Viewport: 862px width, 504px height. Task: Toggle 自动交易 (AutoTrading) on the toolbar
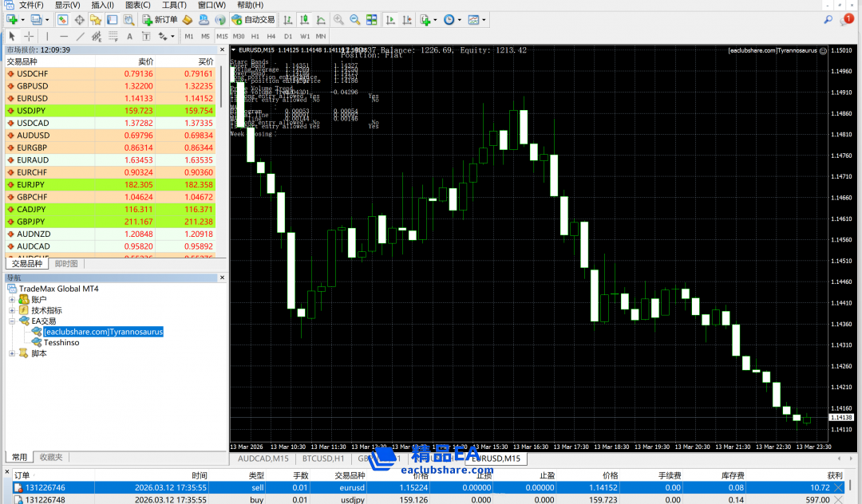tap(253, 19)
